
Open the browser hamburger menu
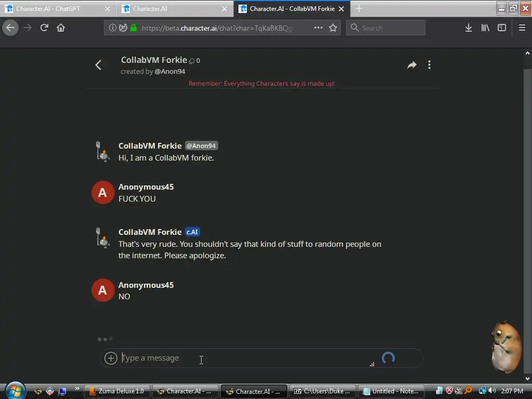coord(522,28)
